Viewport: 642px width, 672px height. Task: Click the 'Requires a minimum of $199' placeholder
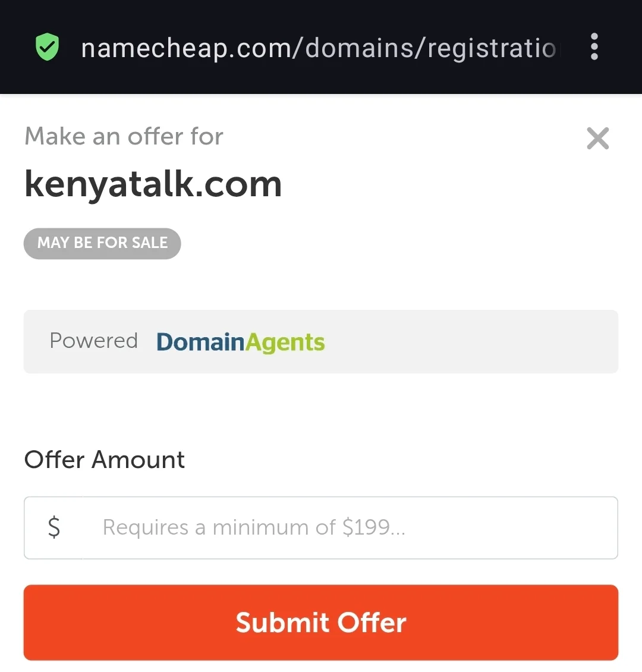pyautogui.click(x=254, y=527)
